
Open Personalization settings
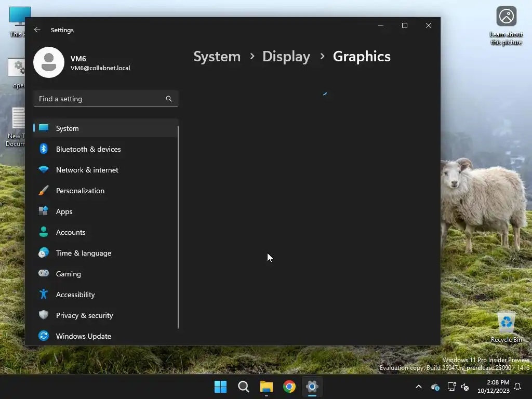click(106, 191)
